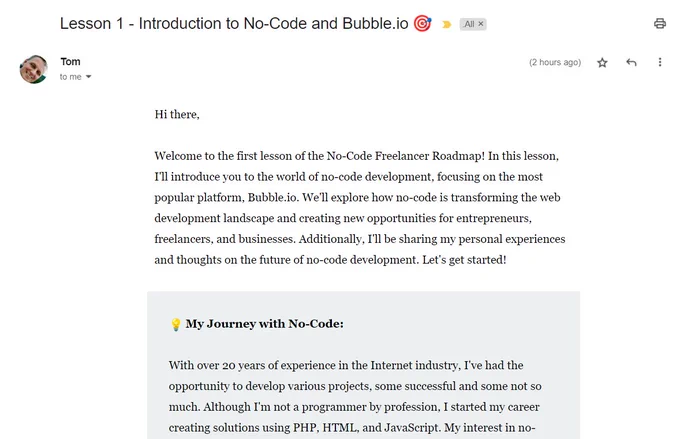Click the 'to me' recipient text
This screenshot has width=680, height=439.
pos(70,77)
